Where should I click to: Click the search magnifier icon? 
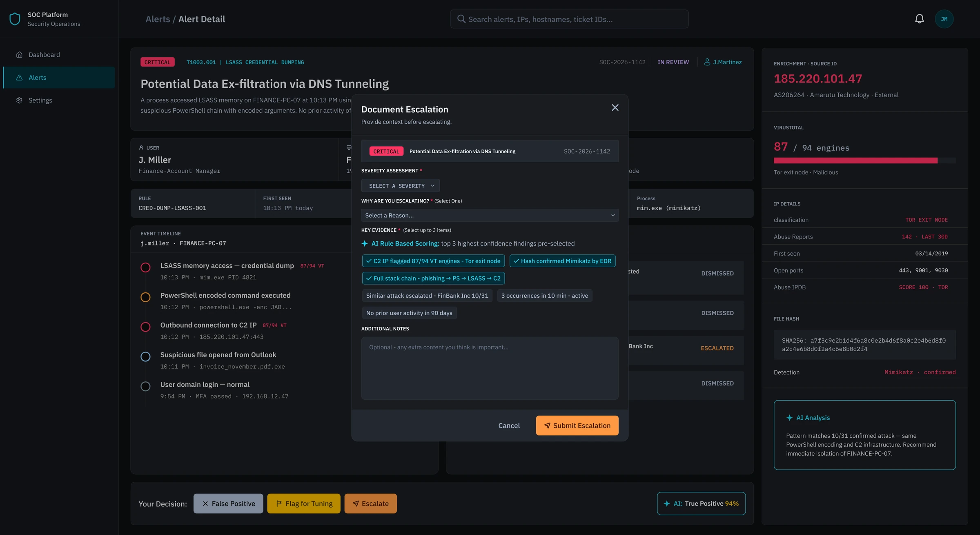(x=461, y=19)
